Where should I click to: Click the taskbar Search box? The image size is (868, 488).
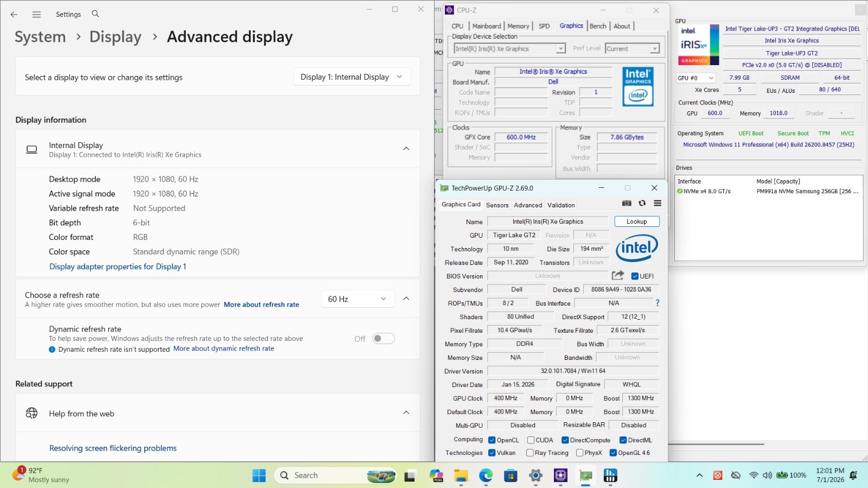click(x=336, y=476)
